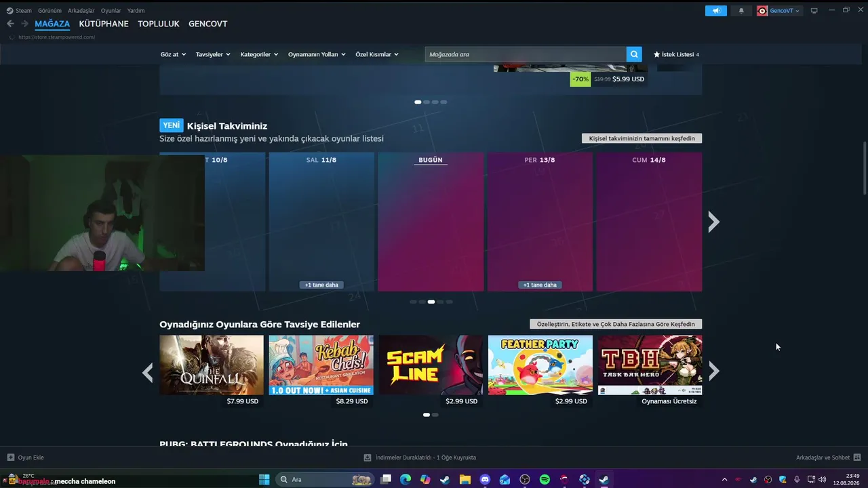The width and height of the screenshot is (868, 488).
Task: Click Kişisel takviminizin tamamını keşfedin button
Action: [x=642, y=138]
